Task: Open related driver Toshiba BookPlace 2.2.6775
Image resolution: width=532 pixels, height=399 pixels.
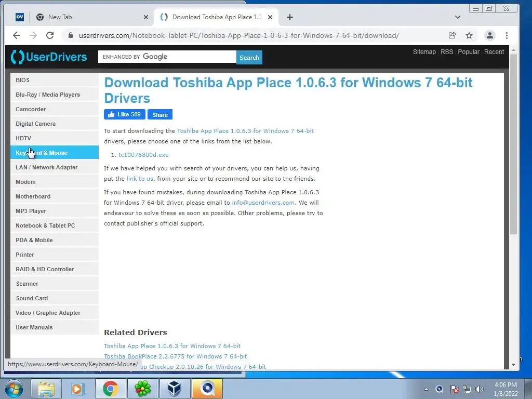Action: point(176,356)
